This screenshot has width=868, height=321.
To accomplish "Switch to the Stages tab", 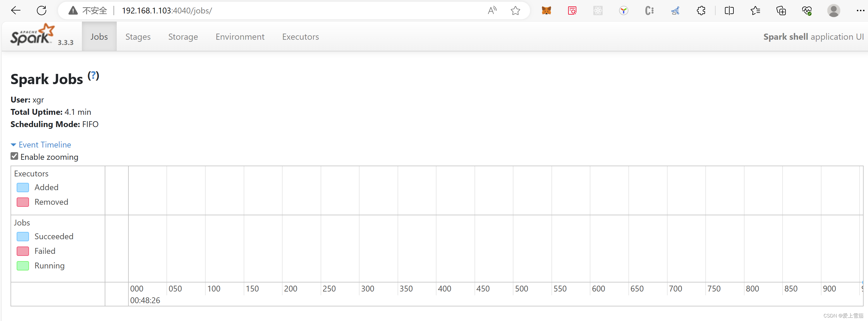I will [x=138, y=37].
